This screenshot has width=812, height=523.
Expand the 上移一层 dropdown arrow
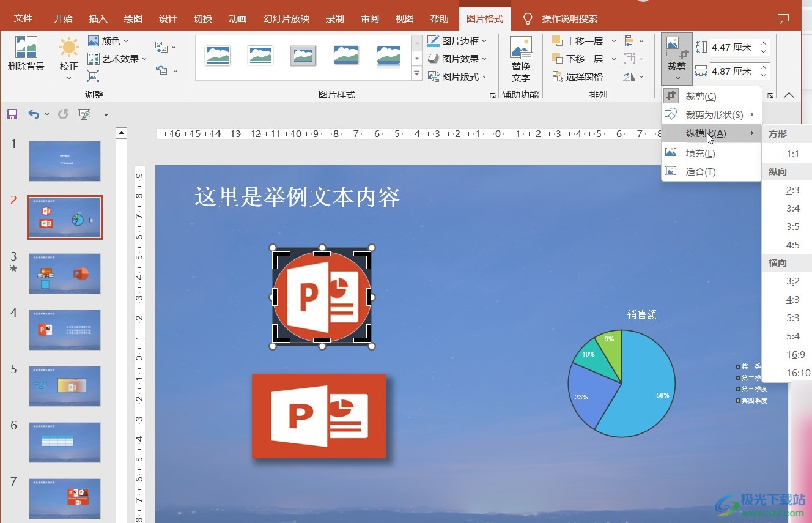click(614, 42)
